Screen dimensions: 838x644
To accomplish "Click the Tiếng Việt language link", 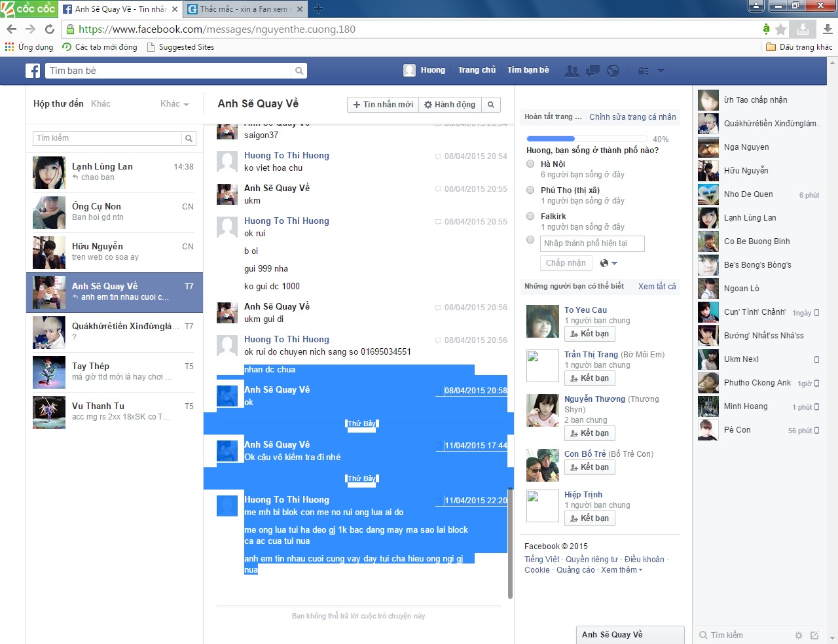I will click(542, 560).
